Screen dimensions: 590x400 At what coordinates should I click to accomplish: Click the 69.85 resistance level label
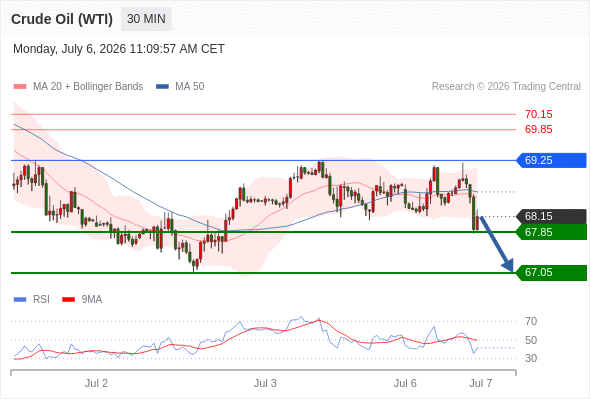[x=538, y=129]
